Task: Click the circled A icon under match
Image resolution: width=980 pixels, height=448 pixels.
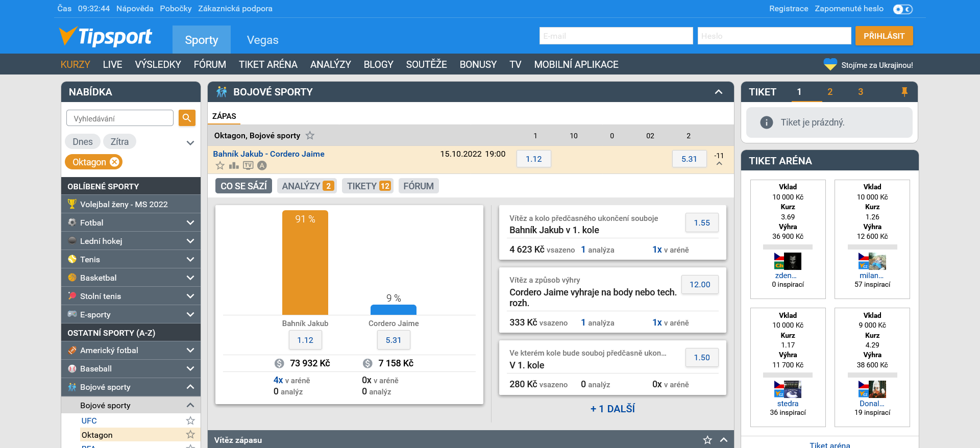Action: point(262,165)
